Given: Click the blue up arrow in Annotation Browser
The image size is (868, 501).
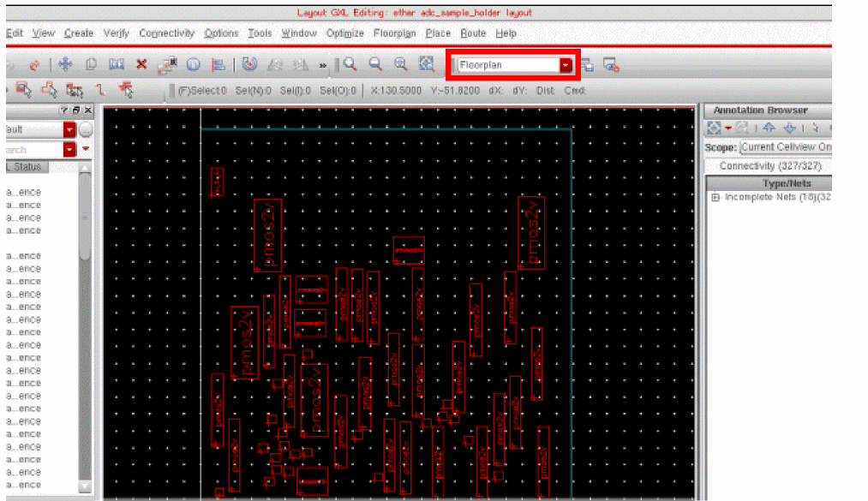Looking at the screenshot, I should [769, 128].
